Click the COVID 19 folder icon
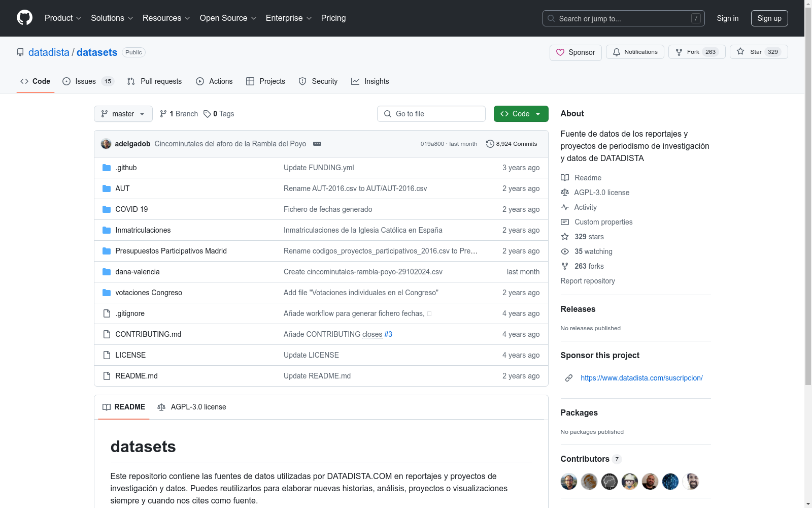The height and width of the screenshot is (508, 812). [107, 209]
